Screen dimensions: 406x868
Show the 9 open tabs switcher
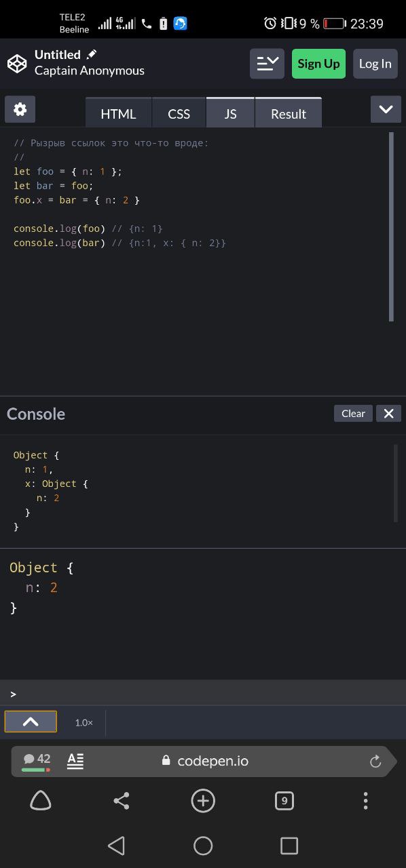(x=284, y=801)
